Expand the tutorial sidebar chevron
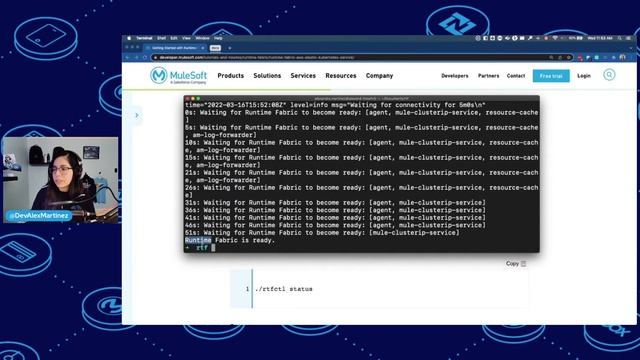This screenshot has height=360, width=640. tap(137, 115)
